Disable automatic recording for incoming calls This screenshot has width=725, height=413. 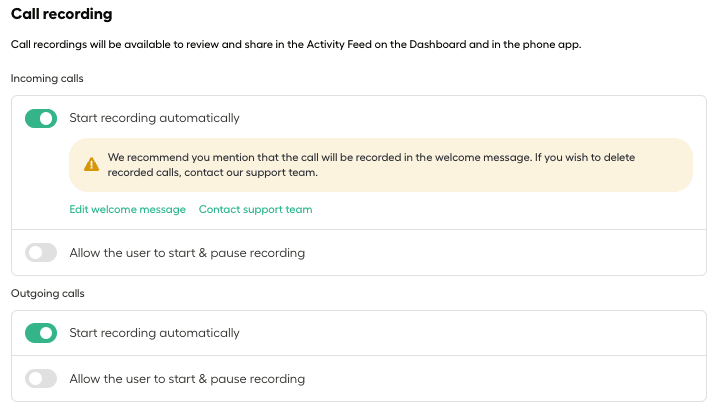41,118
